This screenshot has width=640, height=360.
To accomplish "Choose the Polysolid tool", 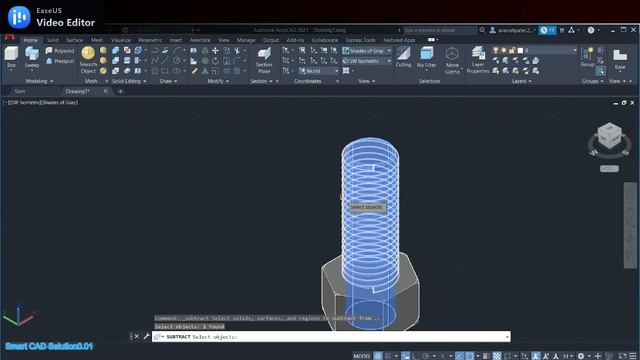I will 60,51.
